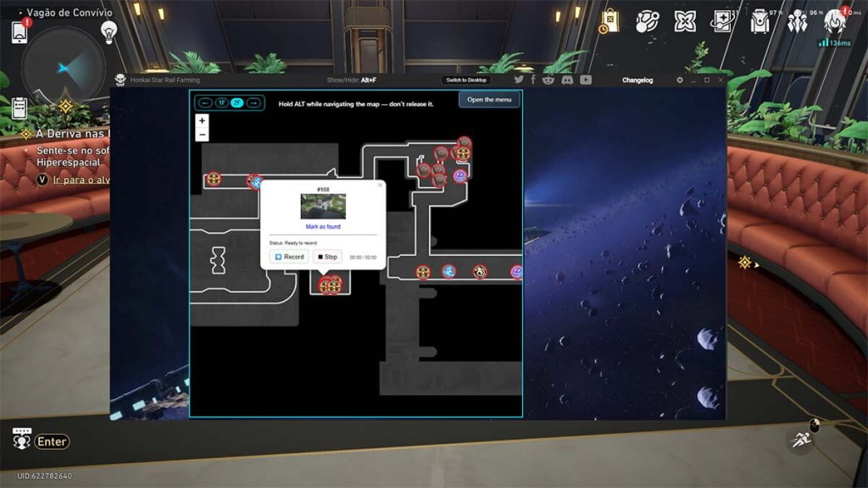Go to the next map with the right arrow
The width and height of the screenshot is (868, 488).
tap(253, 103)
